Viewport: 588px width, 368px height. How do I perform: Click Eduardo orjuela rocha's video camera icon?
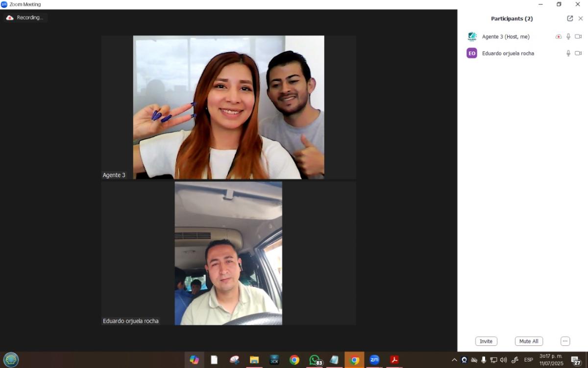tap(578, 53)
